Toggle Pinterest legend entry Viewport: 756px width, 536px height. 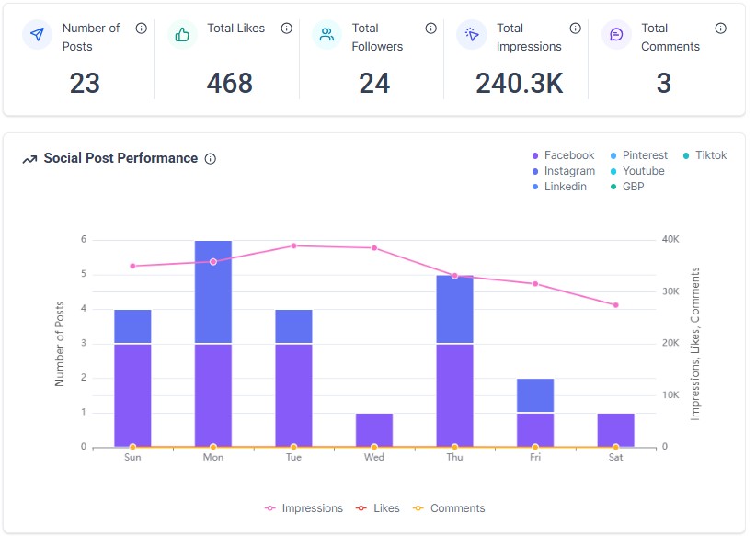pyautogui.click(x=638, y=155)
